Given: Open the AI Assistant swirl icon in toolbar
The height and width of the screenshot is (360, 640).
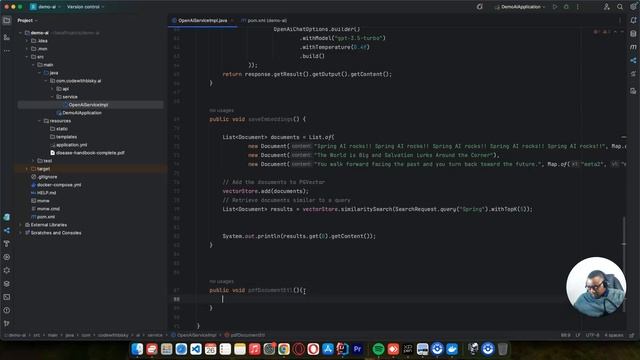Looking at the screenshot, I should coord(480,7).
